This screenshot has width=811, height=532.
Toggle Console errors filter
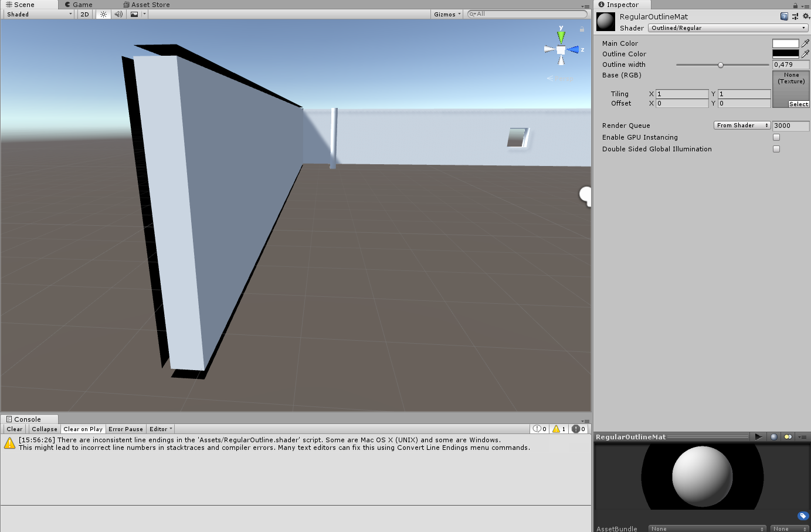579,429
